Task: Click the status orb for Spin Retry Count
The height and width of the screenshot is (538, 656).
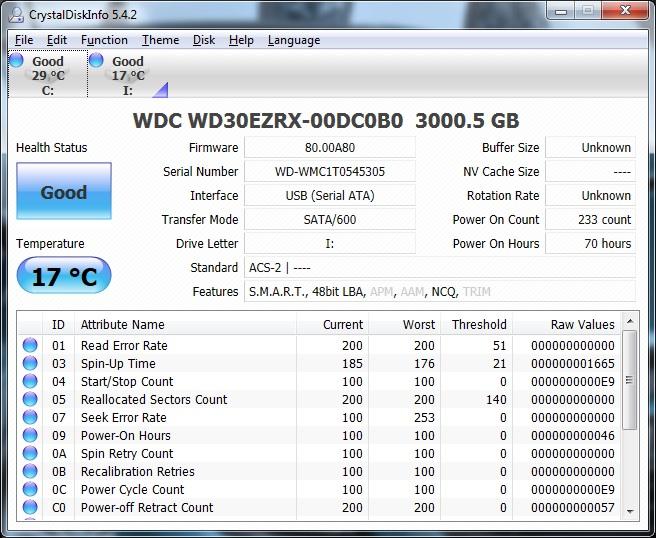Action: [30, 453]
